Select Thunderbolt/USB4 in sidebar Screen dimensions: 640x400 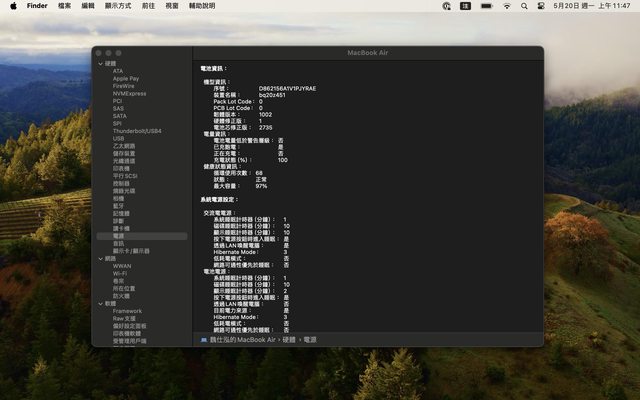pyautogui.click(x=137, y=130)
